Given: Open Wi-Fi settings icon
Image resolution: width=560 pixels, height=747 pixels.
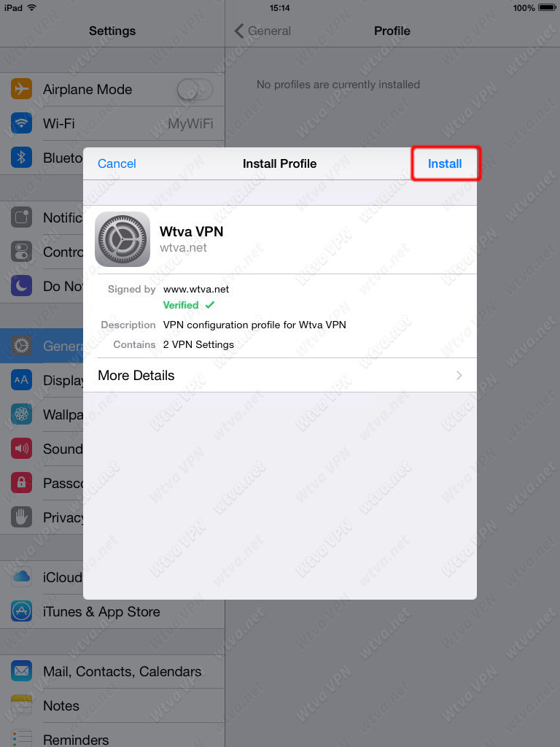Looking at the screenshot, I should [21, 123].
